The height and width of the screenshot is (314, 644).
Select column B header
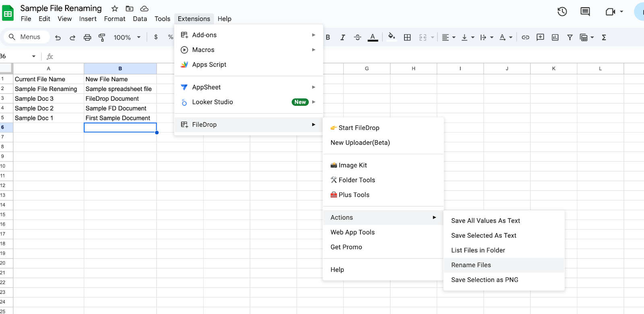120,69
